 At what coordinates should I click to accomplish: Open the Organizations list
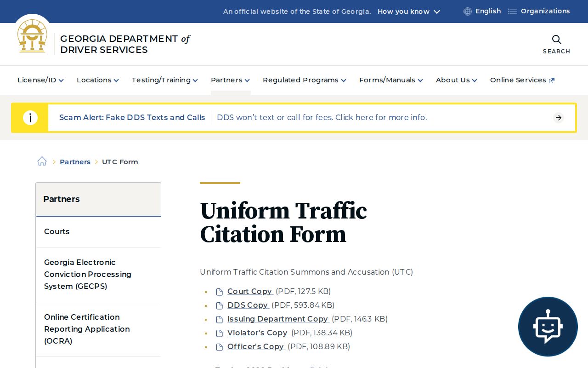[x=545, y=11]
